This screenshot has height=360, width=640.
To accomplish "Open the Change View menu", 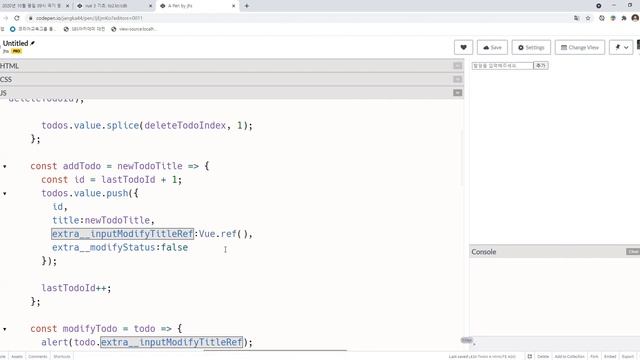I will [x=580, y=47].
